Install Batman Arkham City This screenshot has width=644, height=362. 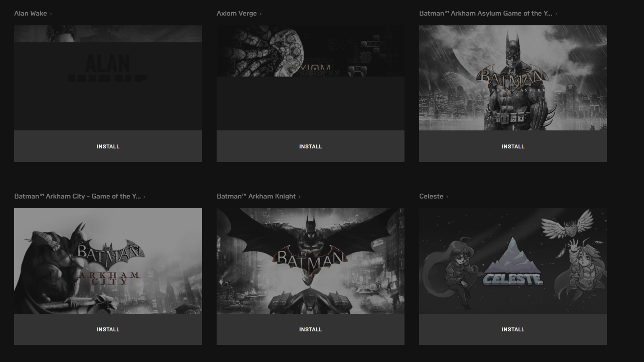click(108, 329)
